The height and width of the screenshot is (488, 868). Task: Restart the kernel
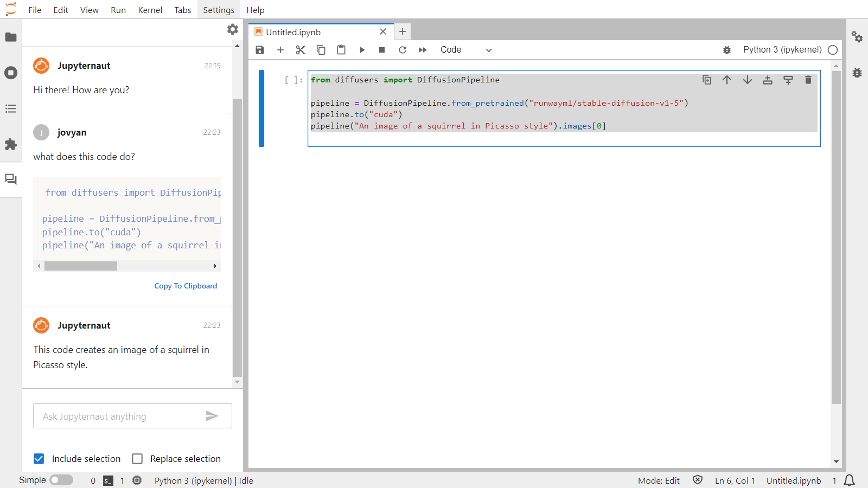[x=402, y=49]
